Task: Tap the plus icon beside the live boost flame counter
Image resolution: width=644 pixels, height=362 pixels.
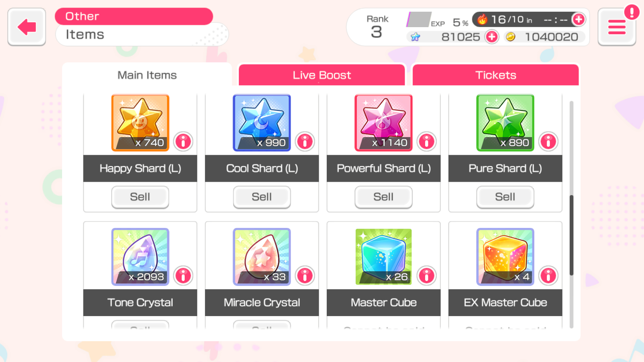Action: [578, 19]
